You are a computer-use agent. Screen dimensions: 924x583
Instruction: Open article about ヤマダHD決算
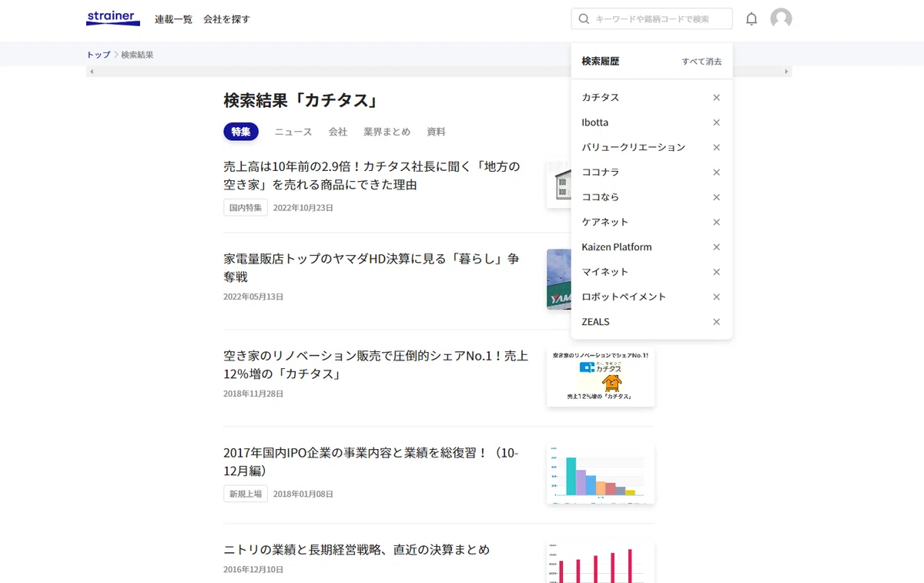pyautogui.click(x=372, y=268)
